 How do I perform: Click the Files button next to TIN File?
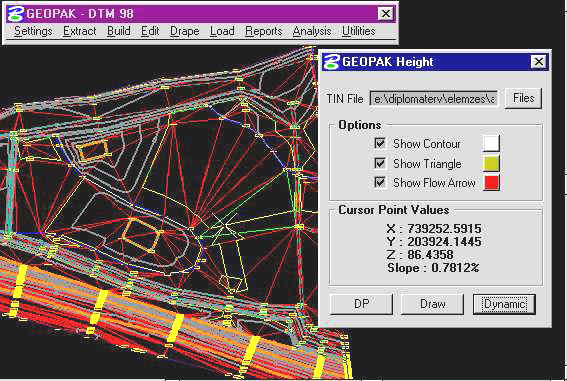point(523,98)
